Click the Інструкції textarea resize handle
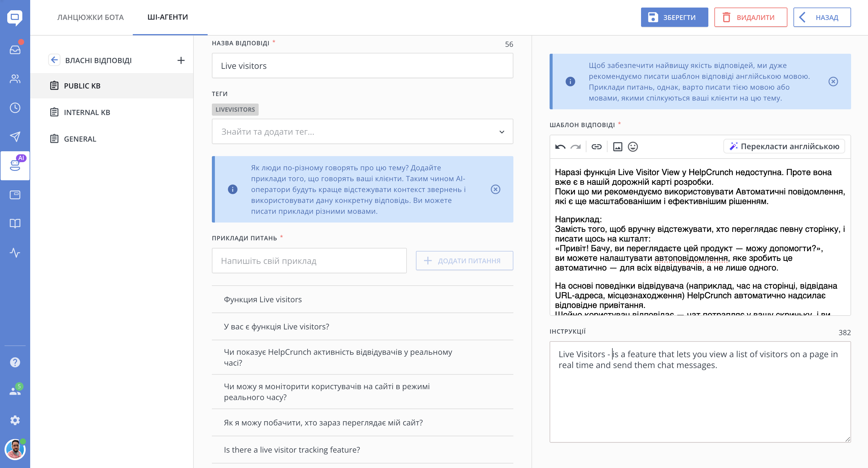 [848, 439]
